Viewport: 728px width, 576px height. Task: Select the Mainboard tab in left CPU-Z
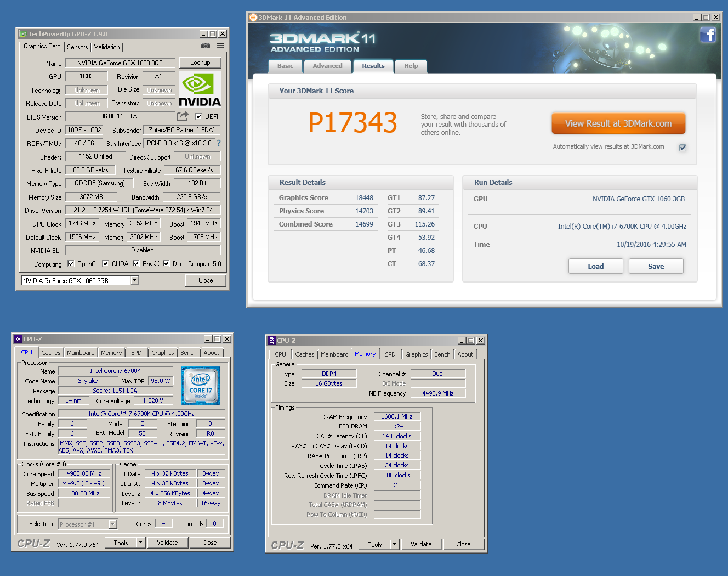(81, 353)
